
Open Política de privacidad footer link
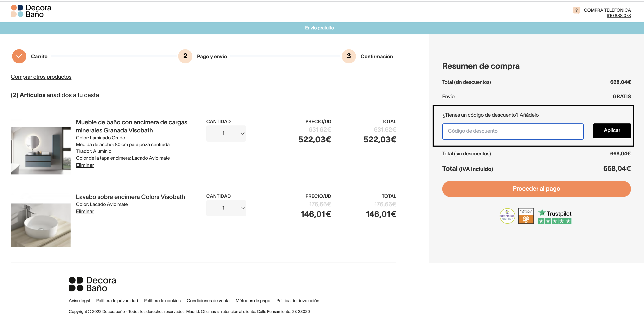[x=117, y=301]
